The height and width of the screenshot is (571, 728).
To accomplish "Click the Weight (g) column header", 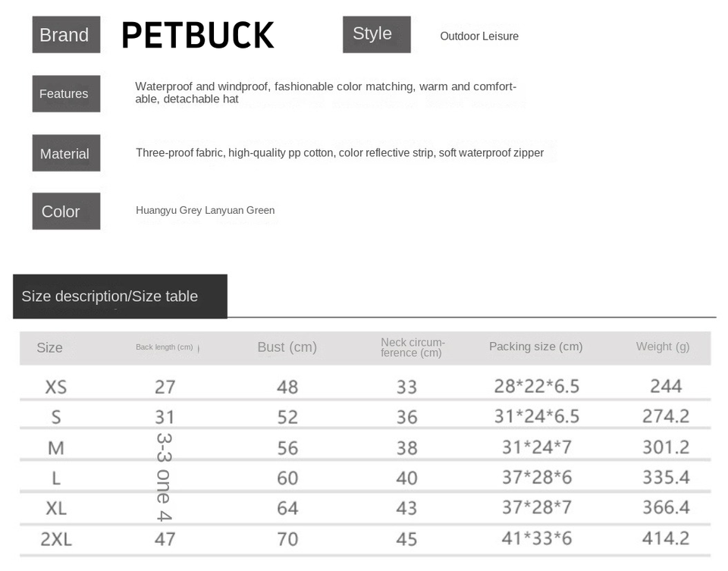I will tap(663, 347).
